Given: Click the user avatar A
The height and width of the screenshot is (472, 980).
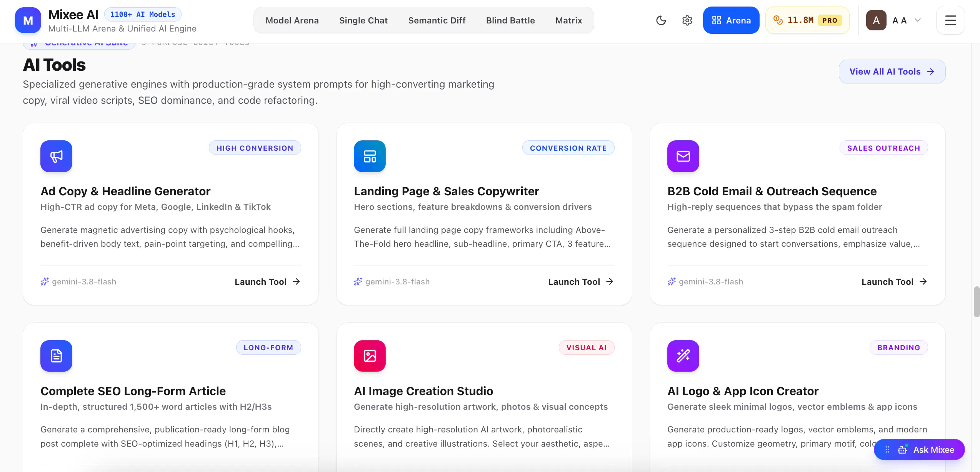Looking at the screenshot, I should pos(876,20).
